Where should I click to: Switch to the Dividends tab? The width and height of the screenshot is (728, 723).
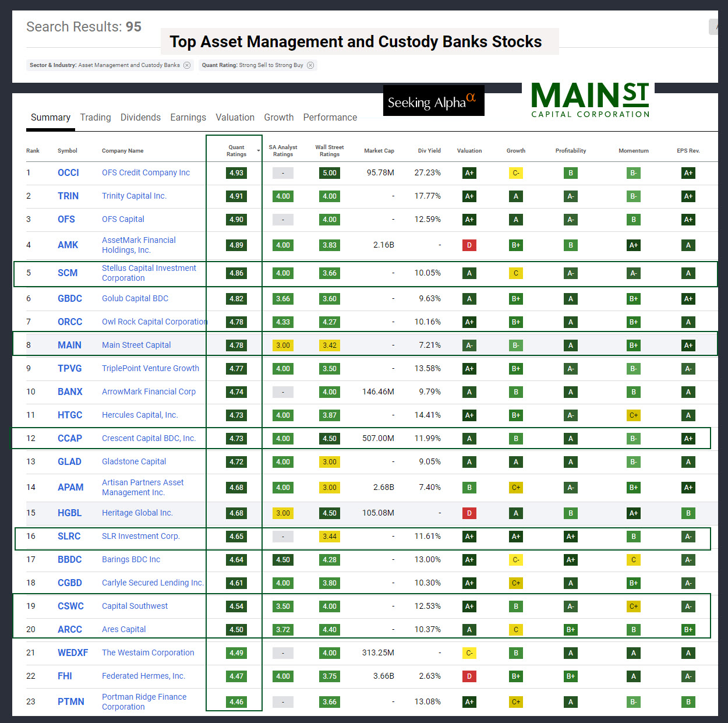140,117
